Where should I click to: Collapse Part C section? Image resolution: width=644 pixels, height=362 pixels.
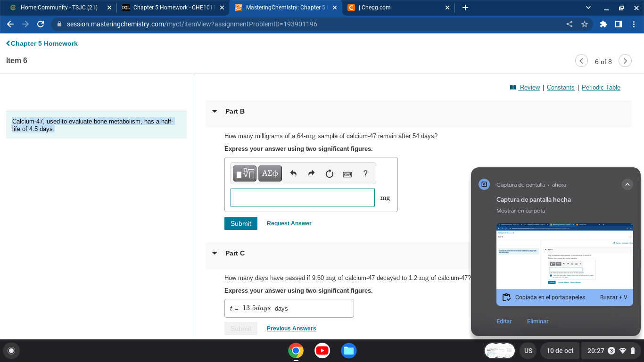pyautogui.click(x=215, y=253)
